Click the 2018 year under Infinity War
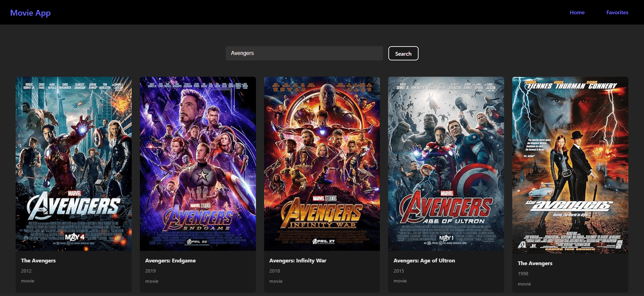 point(275,271)
